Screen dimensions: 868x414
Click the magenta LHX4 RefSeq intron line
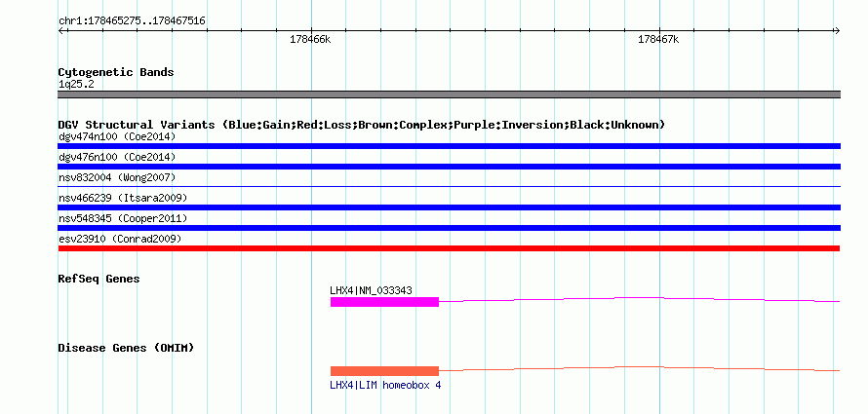point(640,299)
